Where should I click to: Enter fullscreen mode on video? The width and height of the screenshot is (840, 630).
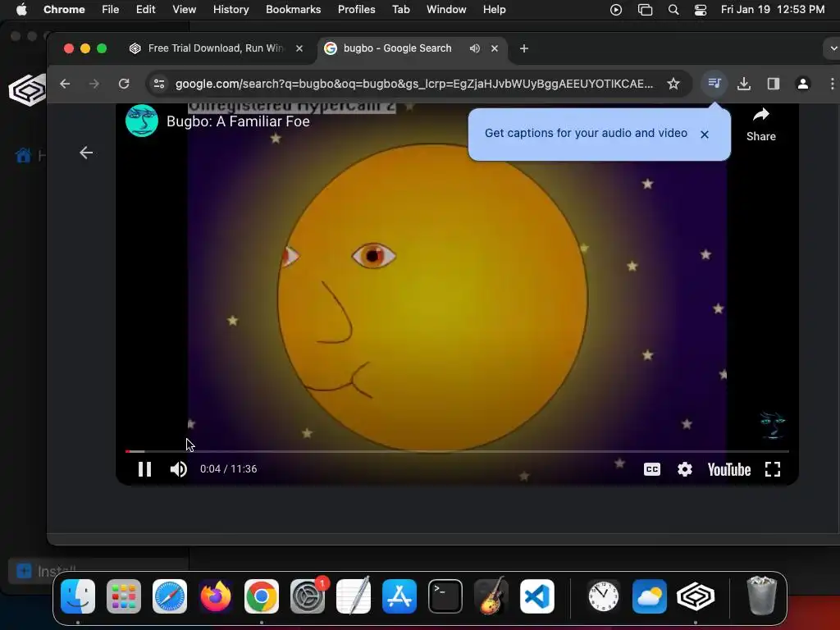773,469
